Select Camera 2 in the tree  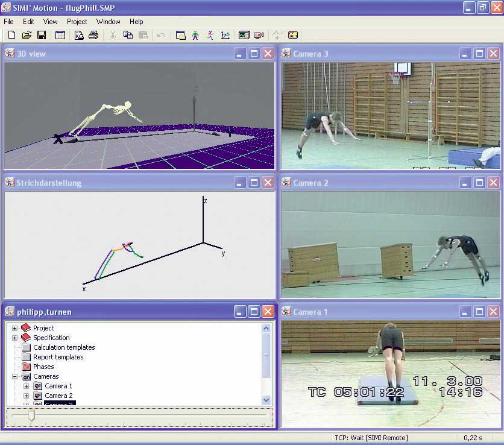click(x=58, y=396)
